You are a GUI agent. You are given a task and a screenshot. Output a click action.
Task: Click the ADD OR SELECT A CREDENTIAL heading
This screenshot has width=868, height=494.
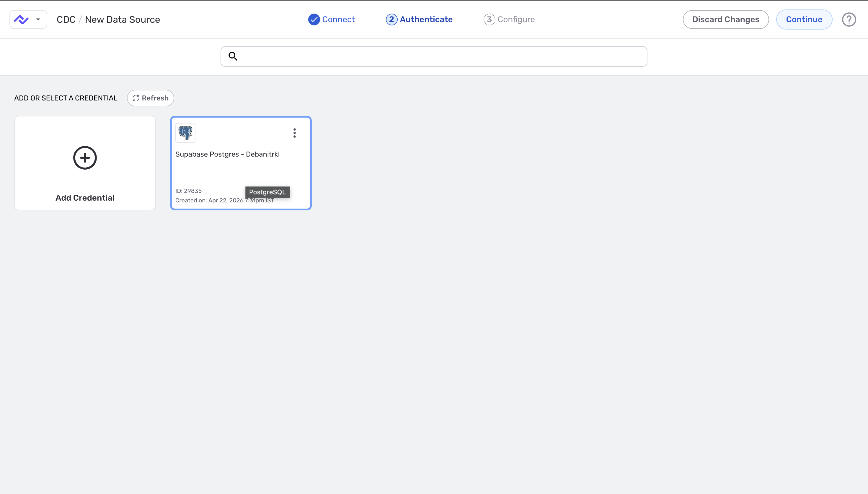[x=66, y=98]
